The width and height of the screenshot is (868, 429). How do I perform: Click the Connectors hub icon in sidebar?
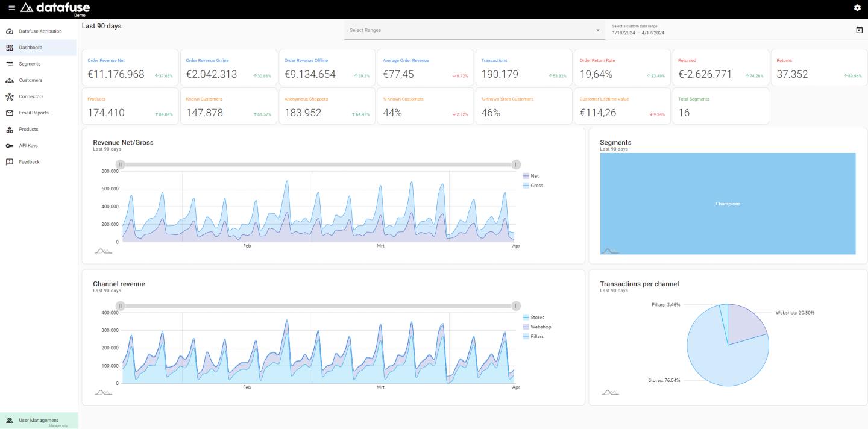pyautogui.click(x=9, y=96)
